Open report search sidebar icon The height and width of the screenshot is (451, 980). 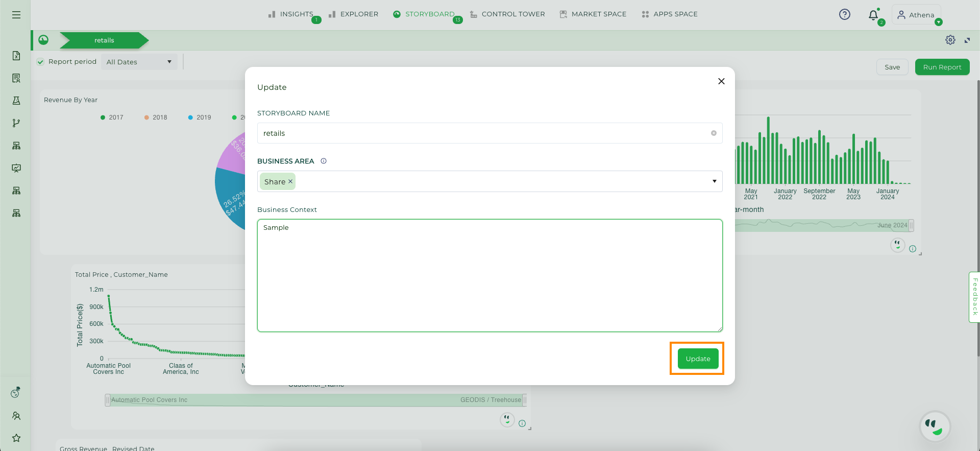coord(16,78)
